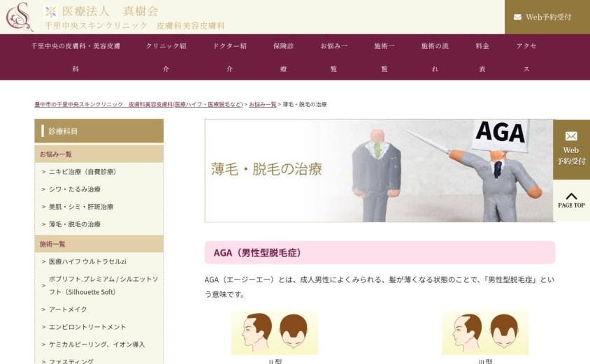
Task: Click the AGA（男性型脱毛症） section heading
Action: pyautogui.click(x=380, y=253)
